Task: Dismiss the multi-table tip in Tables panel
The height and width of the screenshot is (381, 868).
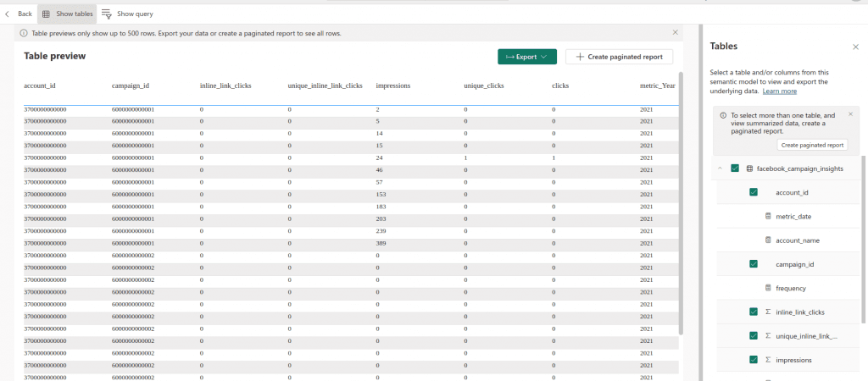Action: click(849, 114)
